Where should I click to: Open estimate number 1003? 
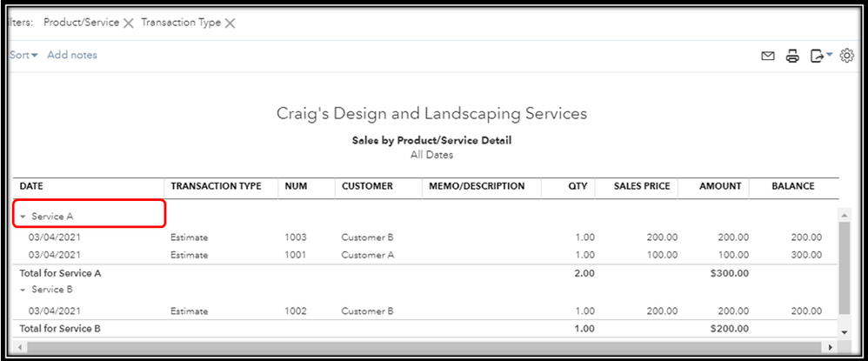pyautogui.click(x=296, y=238)
